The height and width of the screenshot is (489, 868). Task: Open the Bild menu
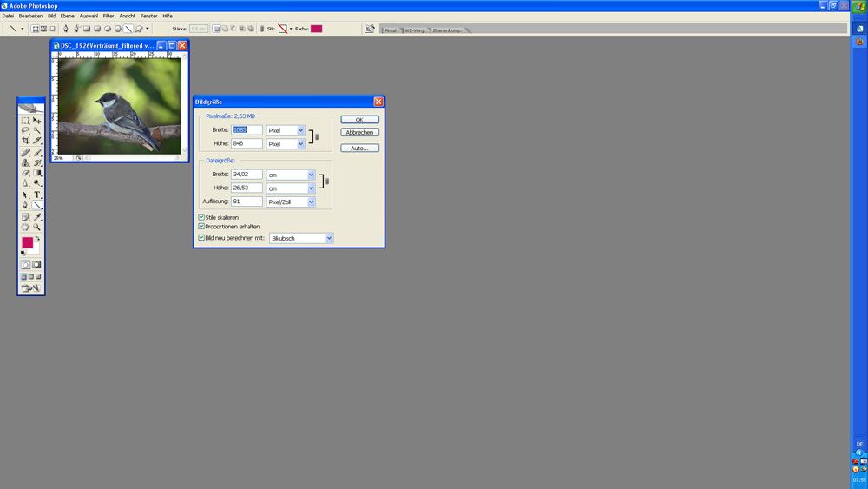click(51, 16)
